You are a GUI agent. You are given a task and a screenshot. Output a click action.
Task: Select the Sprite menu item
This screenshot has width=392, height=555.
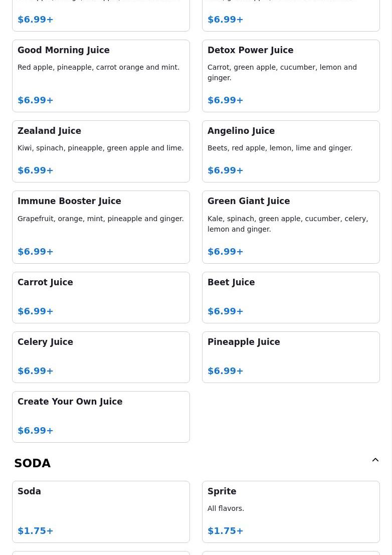coord(291,511)
